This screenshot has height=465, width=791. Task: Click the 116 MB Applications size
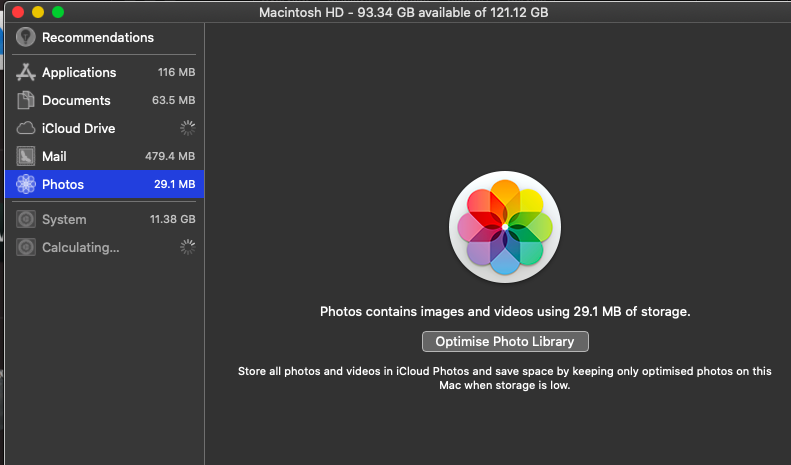coord(177,72)
